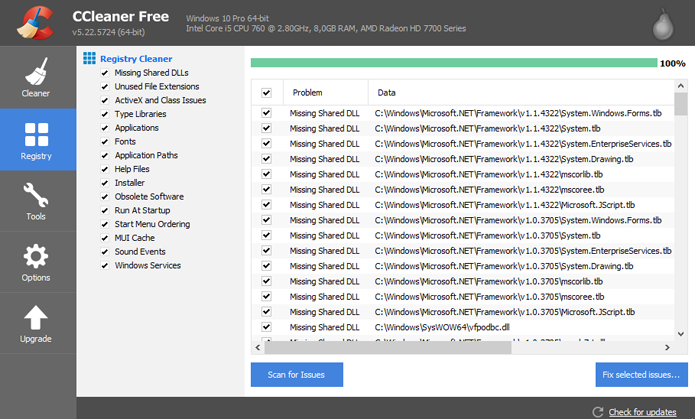The image size is (695, 419).
Task: Click the Scan for Issues button
Action: click(297, 375)
